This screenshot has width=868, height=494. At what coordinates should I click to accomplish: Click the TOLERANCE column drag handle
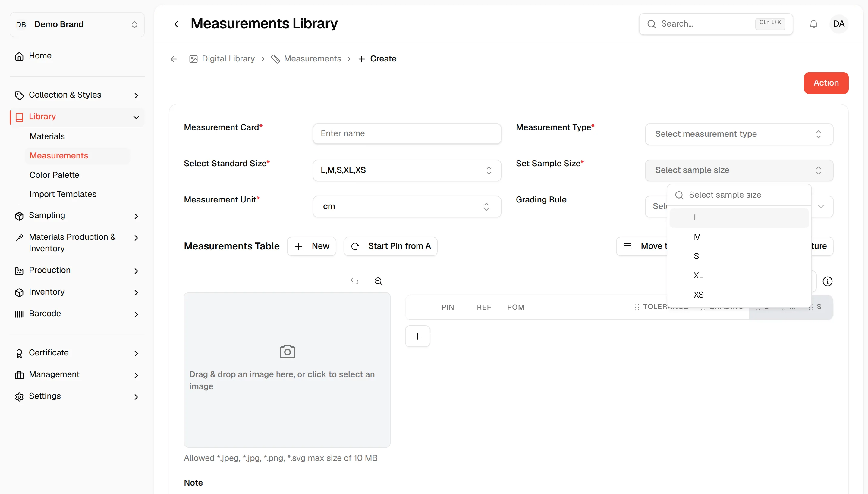coord(637,307)
